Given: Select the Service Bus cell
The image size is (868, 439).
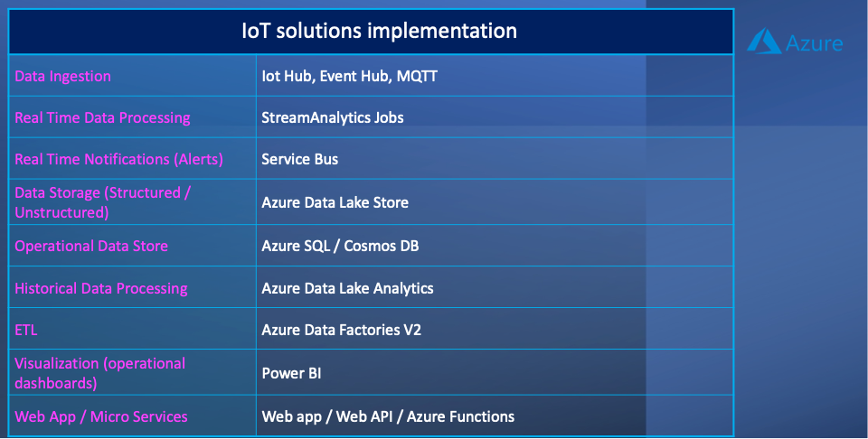Looking at the screenshot, I should 495,159.
